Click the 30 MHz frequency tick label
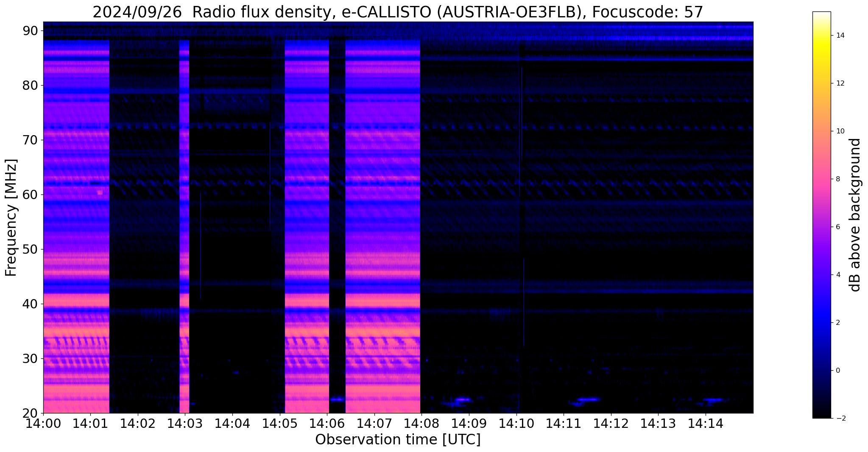Viewport: 868px width, 452px height. (x=30, y=359)
